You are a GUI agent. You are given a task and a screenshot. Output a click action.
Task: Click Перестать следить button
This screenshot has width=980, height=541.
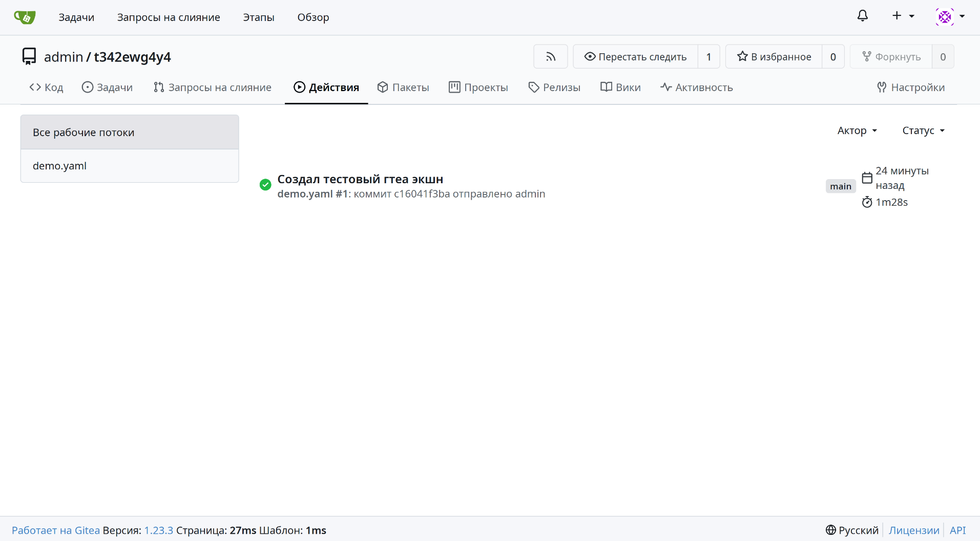[x=635, y=57]
